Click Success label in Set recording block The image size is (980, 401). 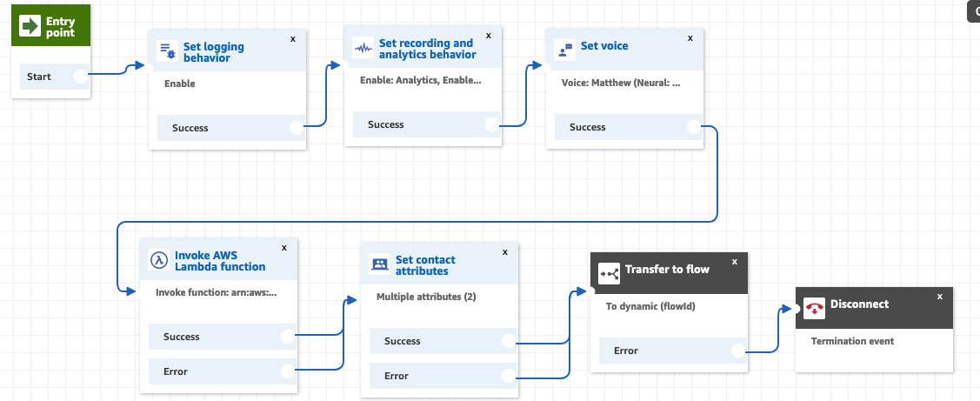point(385,124)
